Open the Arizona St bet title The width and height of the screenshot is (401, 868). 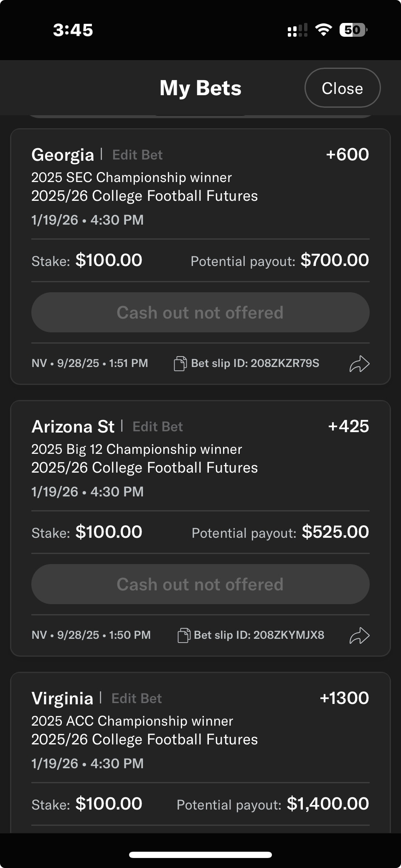(73, 427)
